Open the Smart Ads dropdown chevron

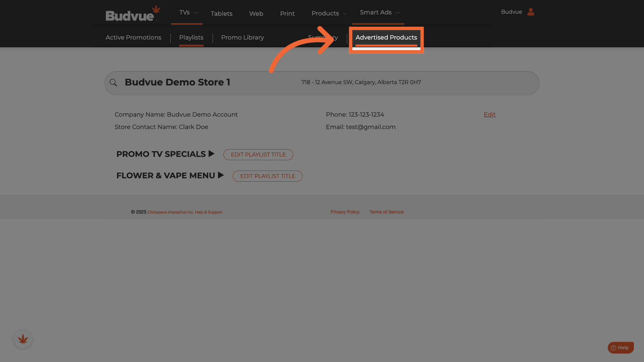tap(398, 13)
